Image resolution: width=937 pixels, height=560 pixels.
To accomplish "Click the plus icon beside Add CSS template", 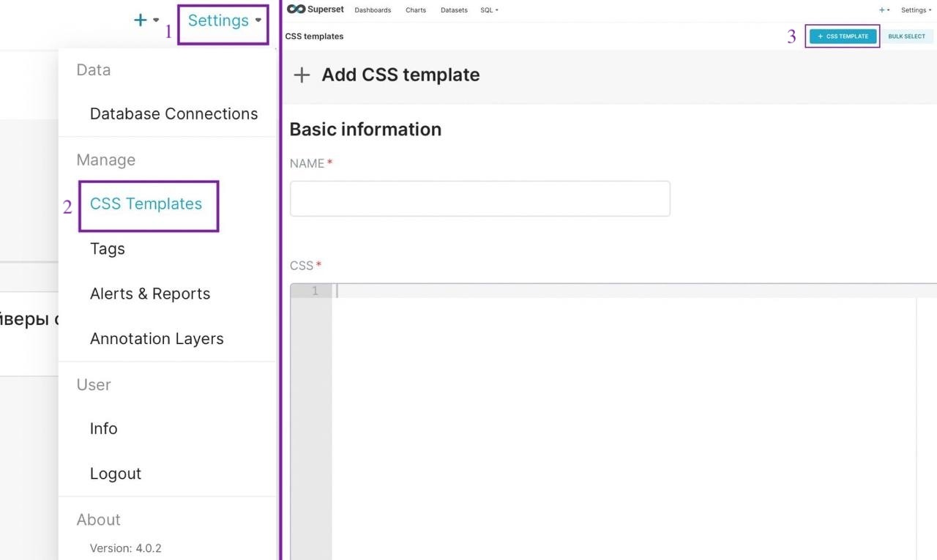I will point(302,75).
